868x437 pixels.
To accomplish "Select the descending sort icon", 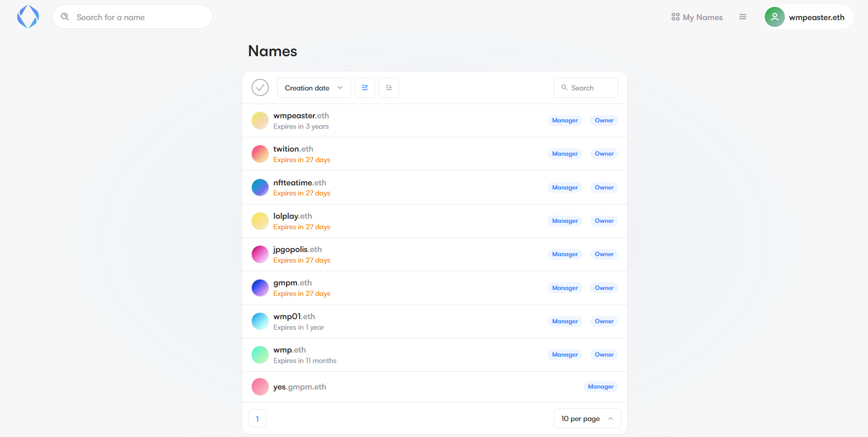I will click(x=388, y=87).
